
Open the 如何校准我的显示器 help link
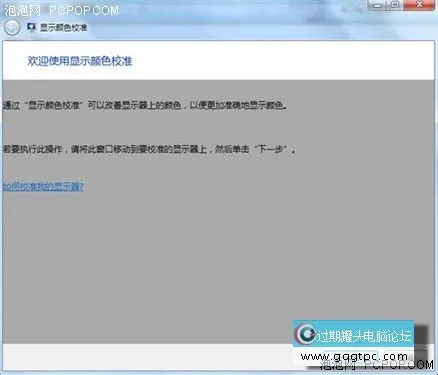[x=43, y=186]
